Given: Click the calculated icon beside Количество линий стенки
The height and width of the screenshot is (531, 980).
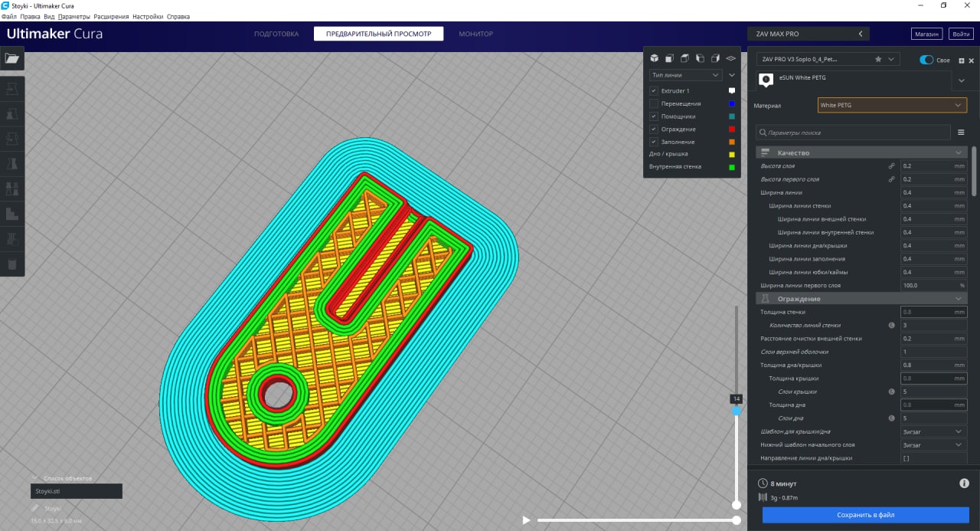Looking at the screenshot, I should [891, 326].
